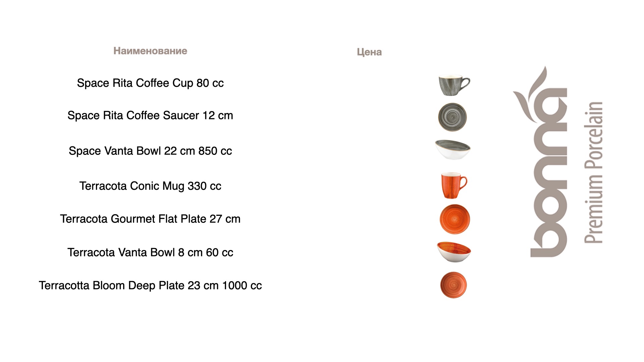This screenshot has width=644, height=362.
Task: Click the orange Gourmet flat plate image
Action: click(x=455, y=219)
